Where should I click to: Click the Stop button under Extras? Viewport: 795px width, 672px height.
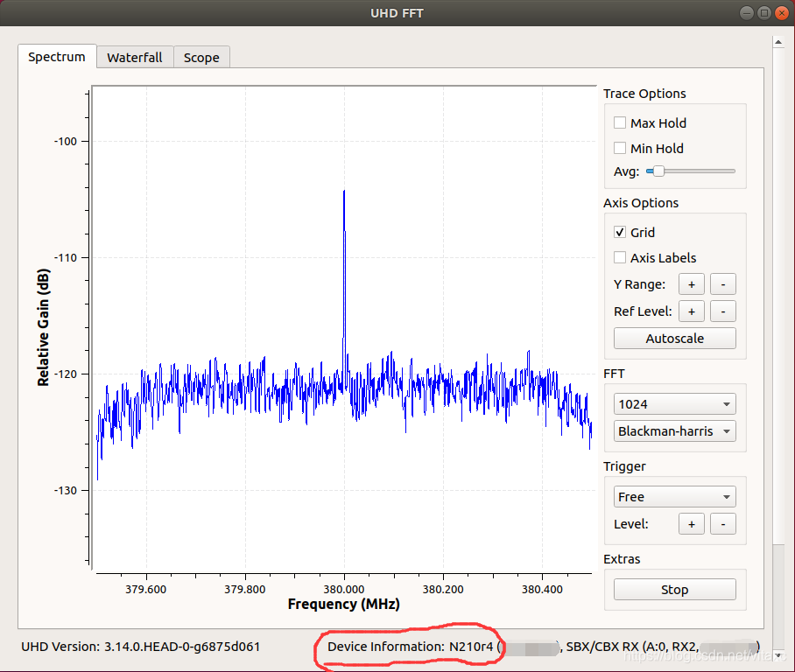(x=675, y=590)
